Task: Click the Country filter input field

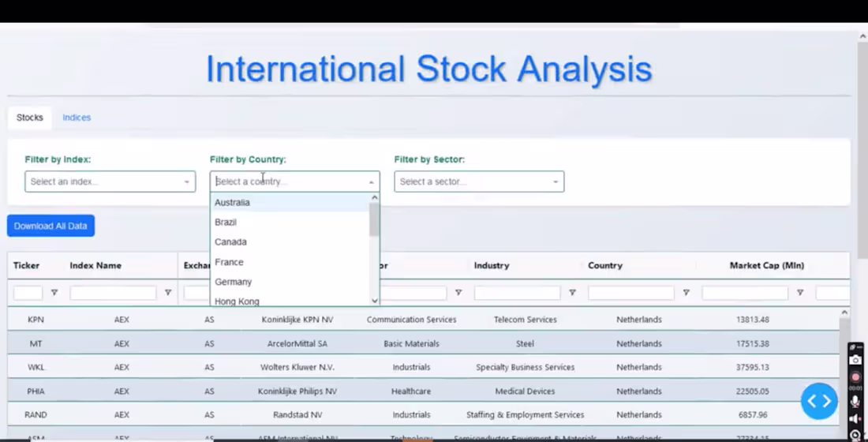Action: pos(631,293)
